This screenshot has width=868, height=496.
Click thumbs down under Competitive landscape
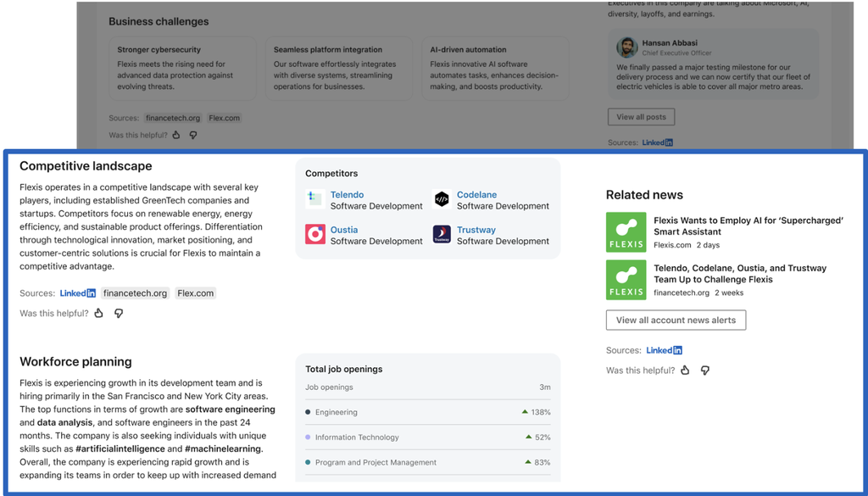[119, 314]
